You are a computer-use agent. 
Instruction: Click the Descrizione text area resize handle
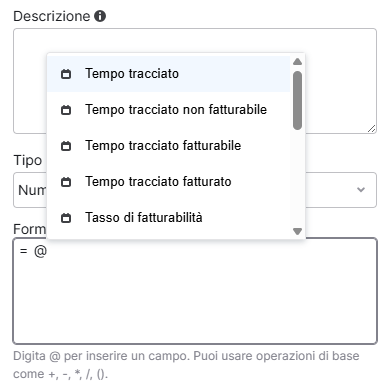coord(371,129)
